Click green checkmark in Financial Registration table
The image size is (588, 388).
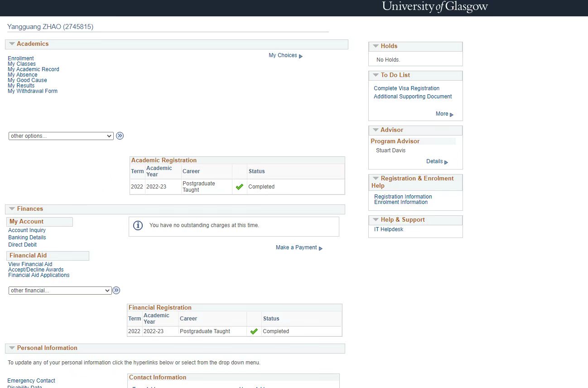tap(254, 331)
